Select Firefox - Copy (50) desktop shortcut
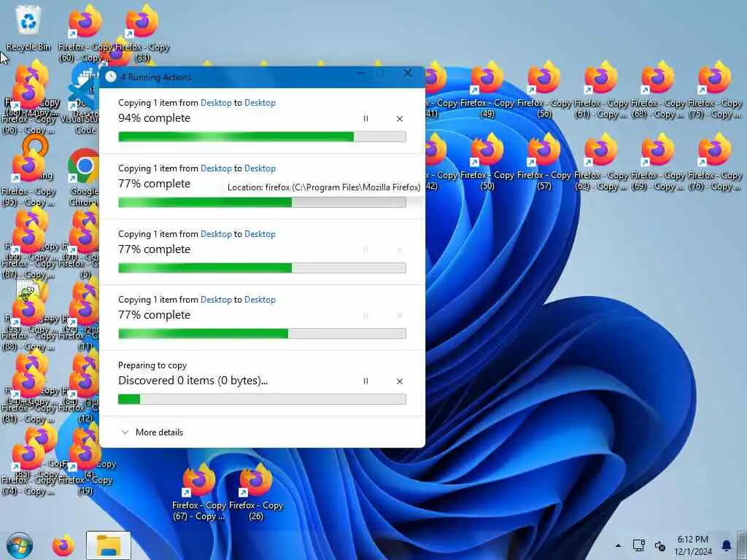 (x=487, y=162)
